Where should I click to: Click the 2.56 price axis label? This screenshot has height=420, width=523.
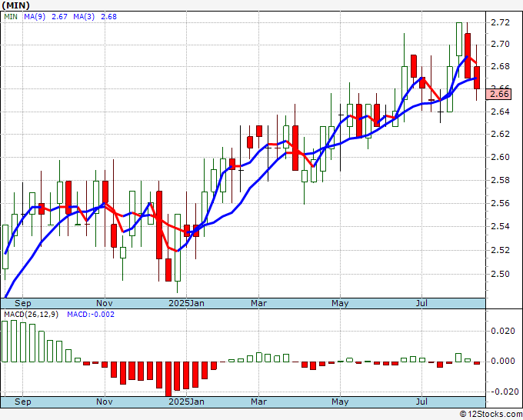click(x=500, y=203)
